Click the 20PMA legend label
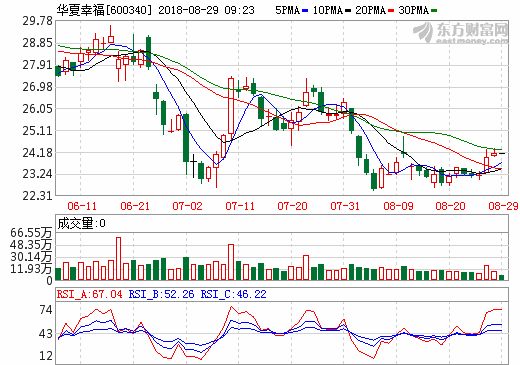Image resolution: width=520 pixels, height=365 pixels. [370, 10]
